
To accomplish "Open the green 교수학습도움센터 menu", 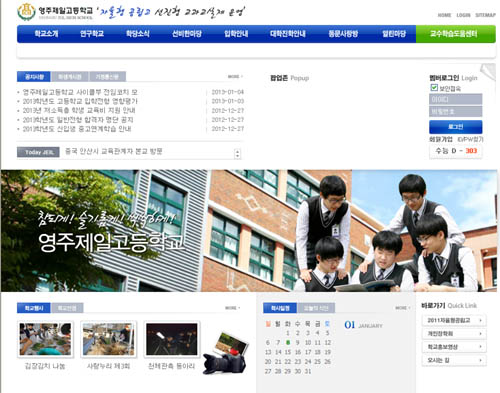I will 456,34.
